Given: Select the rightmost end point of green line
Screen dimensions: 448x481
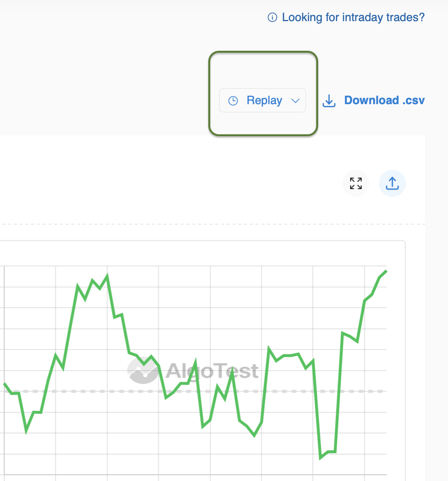Looking at the screenshot, I should [x=386, y=271].
